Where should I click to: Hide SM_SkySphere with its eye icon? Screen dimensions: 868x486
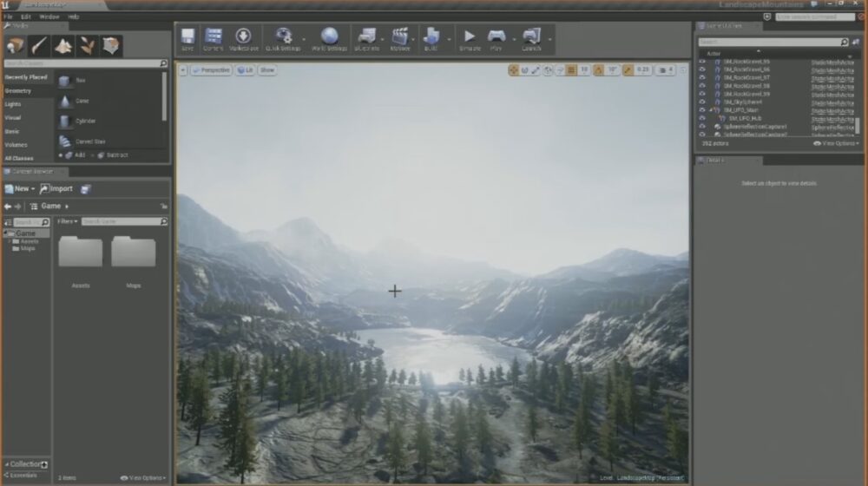(702, 102)
